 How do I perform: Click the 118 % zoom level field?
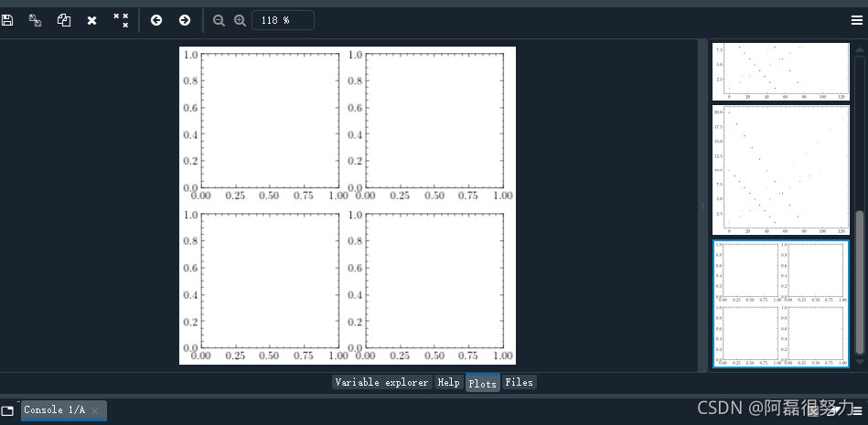click(283, 20)
